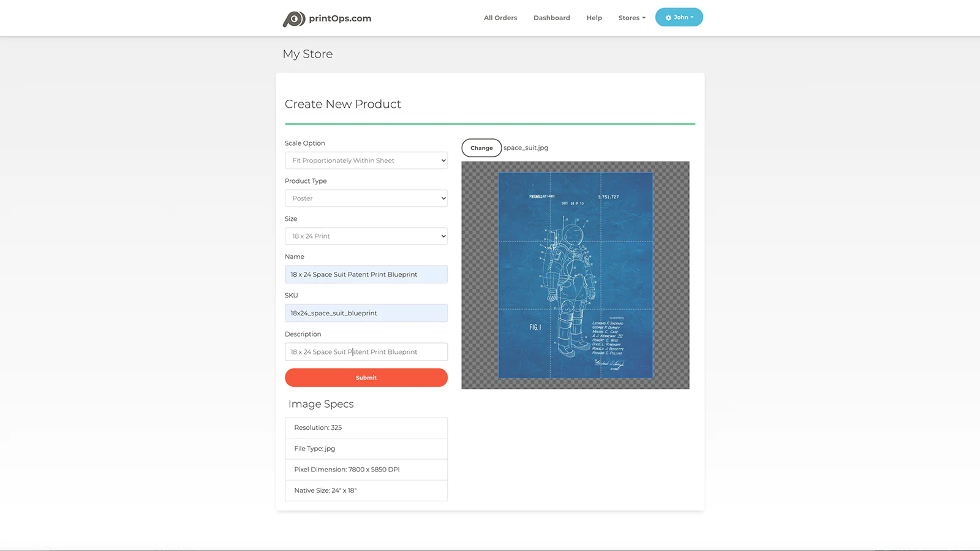Click the Change image button
Viewport: 980px width, 551px height.
[481, 148]
